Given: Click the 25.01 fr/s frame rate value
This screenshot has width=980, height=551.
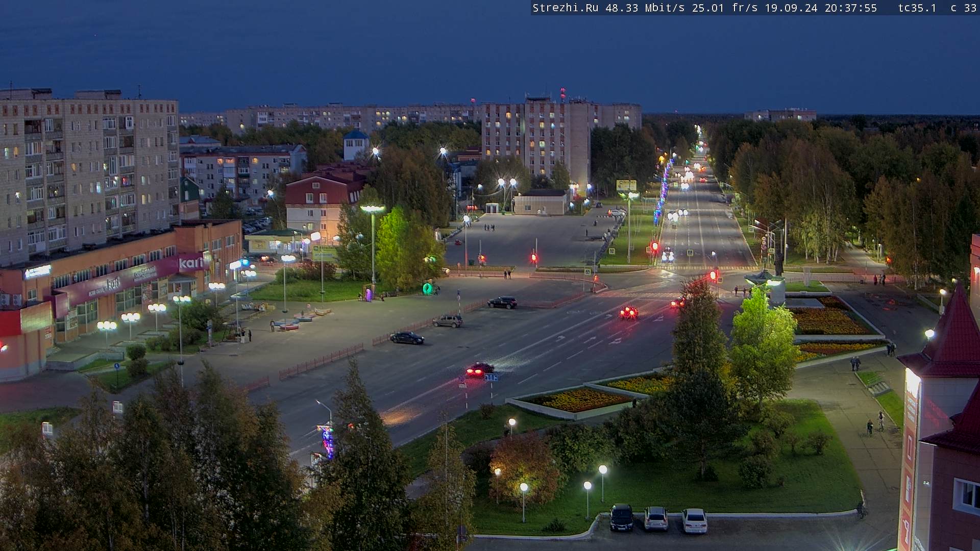Looking at the screenshot, I should (x=725, y=8).
